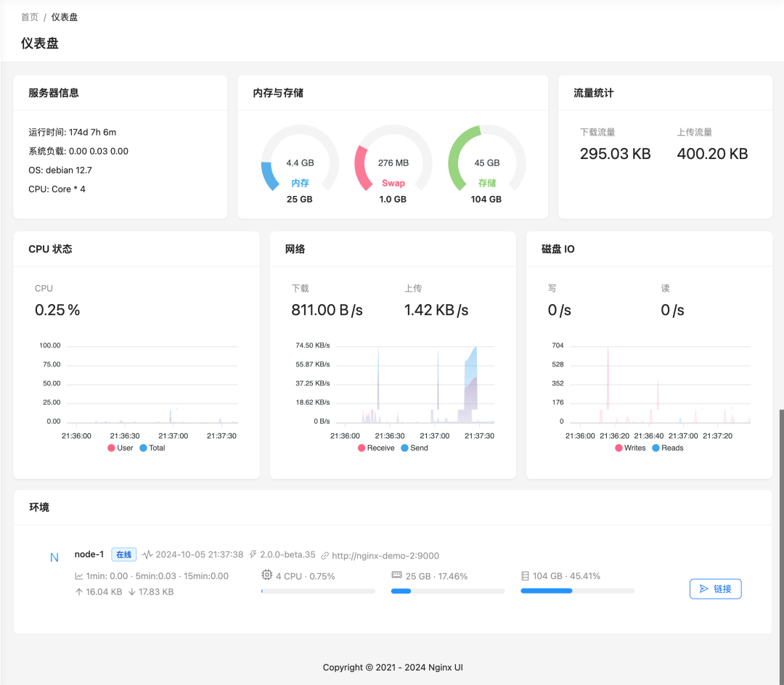Click the 系统负载: 0.00 0.03 0.00 text
This screenshot has height=685, width=784.
(x=78, y=151)
